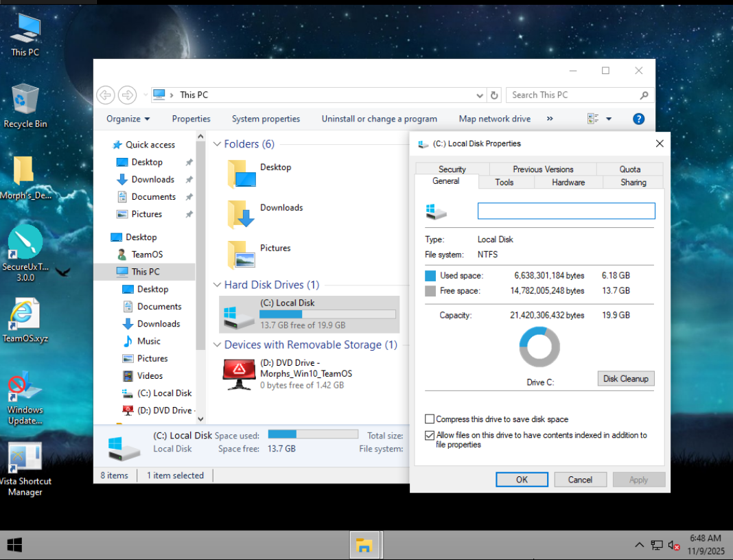Viewport: 733px width, 560px height.
Task: Open the Organize dropdown menu
Action: 128,119
